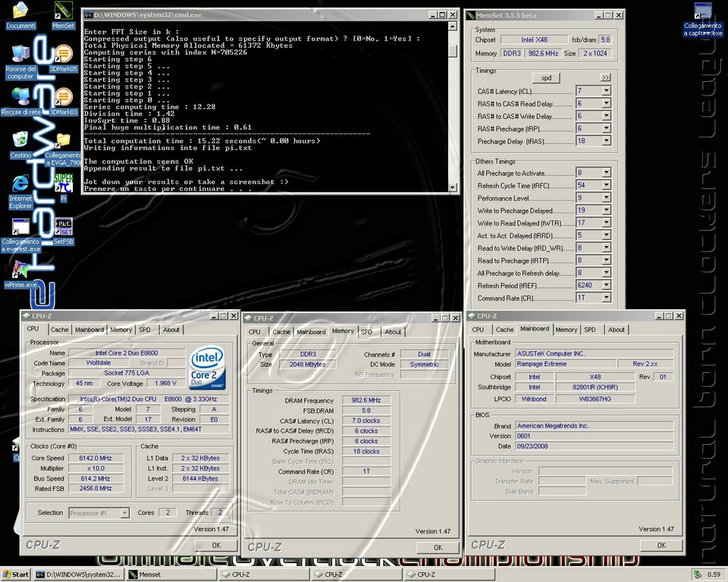728x582 pixels.
Task: Click OK in the left CPU-Z window
Action: point(216,546)
